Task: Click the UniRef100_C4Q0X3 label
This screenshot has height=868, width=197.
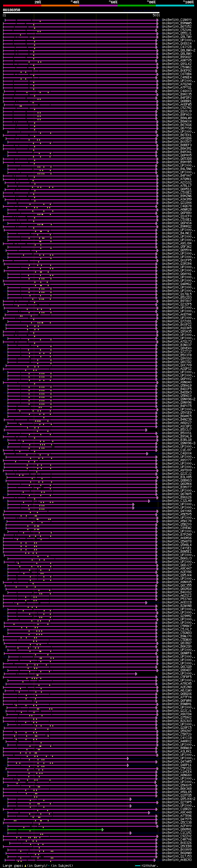Action: click(177, 91)
